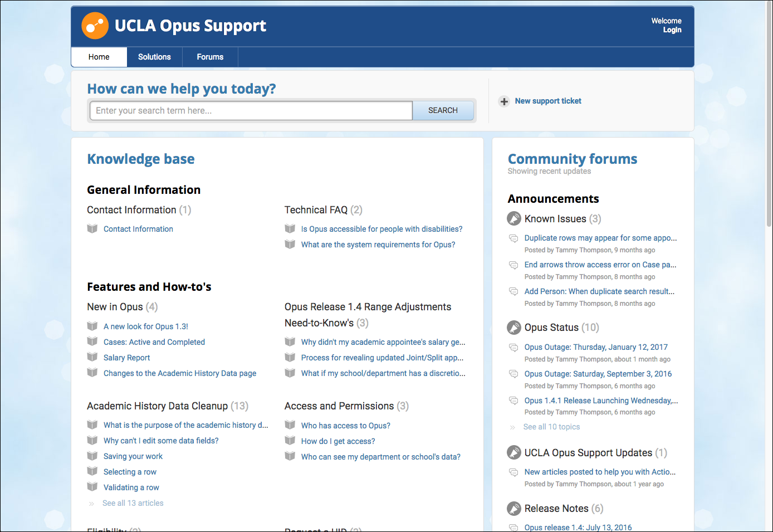This screenshot has width=773, height=532.
Task: Open the New in Opus folder
Action: point(115,307)
